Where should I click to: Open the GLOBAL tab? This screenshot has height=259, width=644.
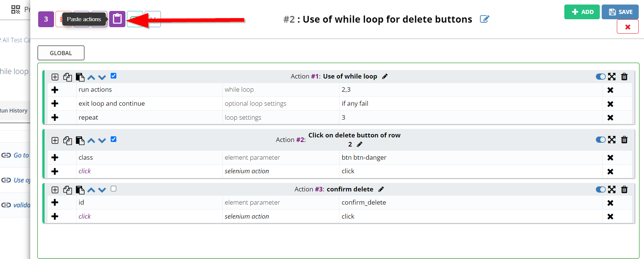pyautogui.click(x=61, y=53)
